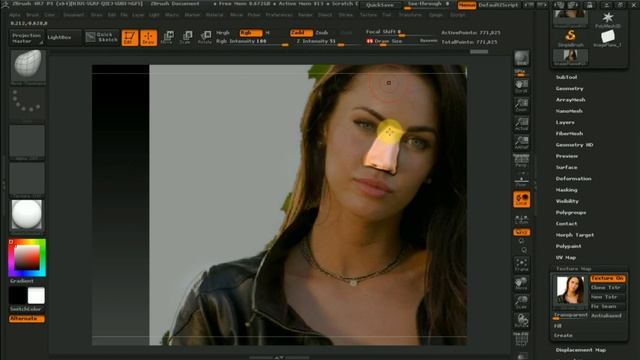
Task: Select the Scale transform tool in top shelf
Action: coord(186,38)
